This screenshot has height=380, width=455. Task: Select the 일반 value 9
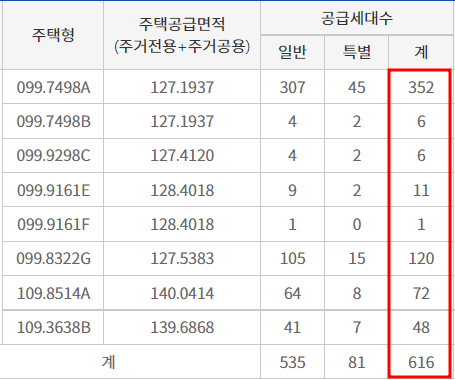point(292,191)
